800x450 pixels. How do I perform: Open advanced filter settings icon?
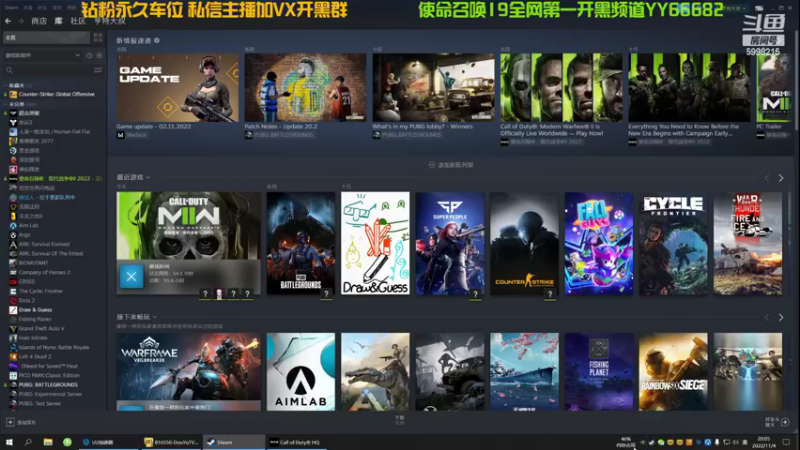[x=98, y=70]
